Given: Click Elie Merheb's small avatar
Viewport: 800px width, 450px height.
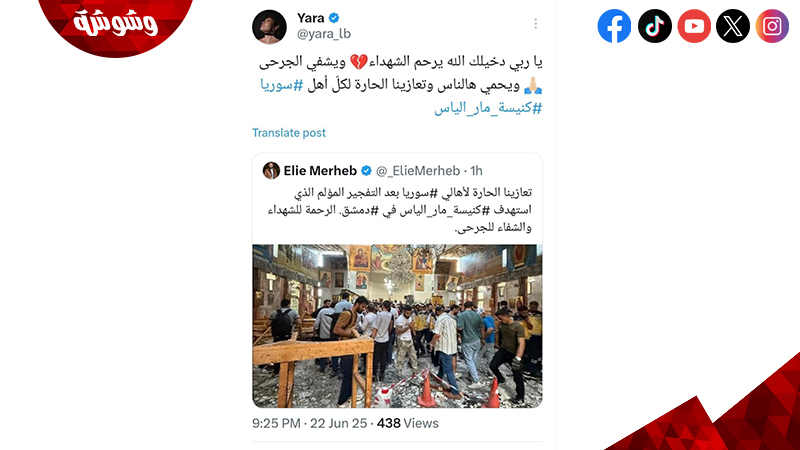Looking at the screenshot, I should (271, 170).
